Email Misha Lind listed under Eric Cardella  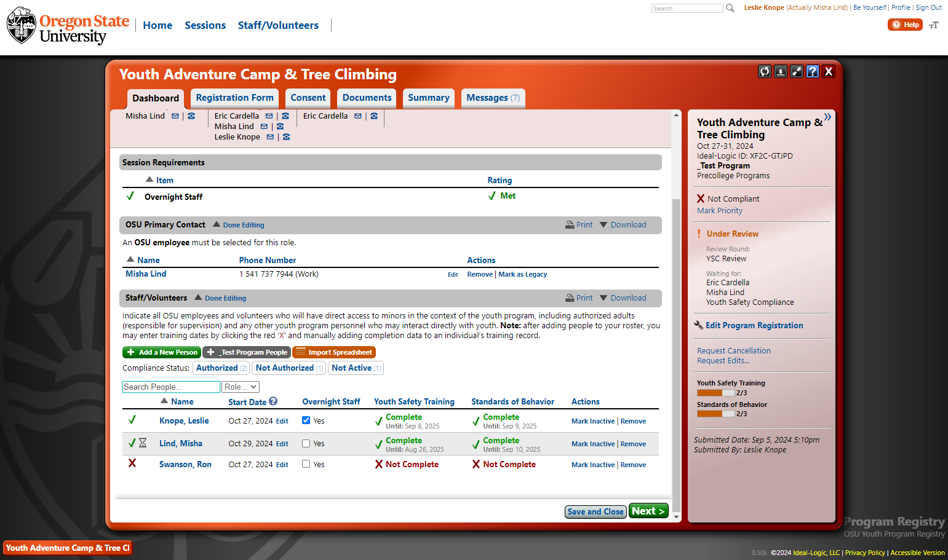(x=264, y=127)
